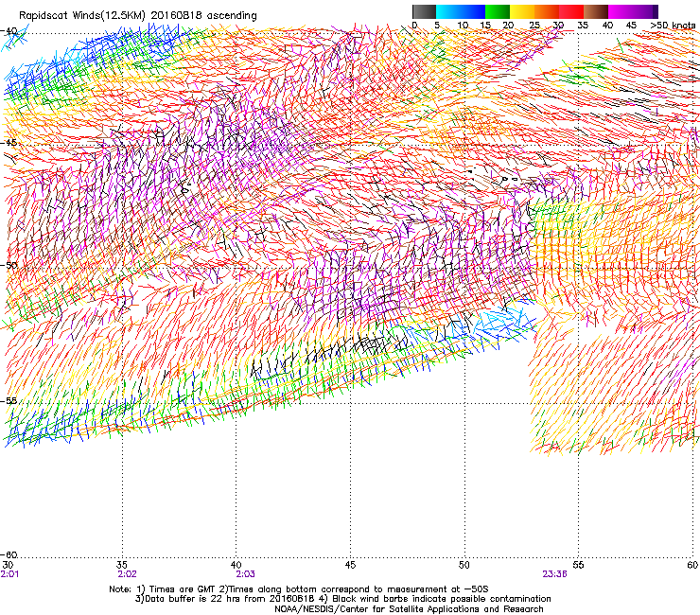This screenshot has width=700, height=615.
Task: Click the purple time stamp '23:36'
Action: click(x=555, y=574)
